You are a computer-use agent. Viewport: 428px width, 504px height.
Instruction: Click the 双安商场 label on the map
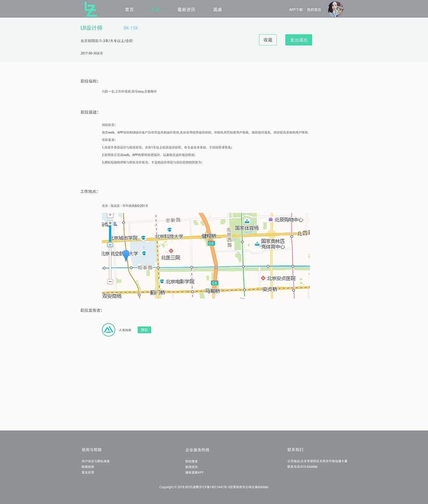pyautogui.click(x=112, y=296)
